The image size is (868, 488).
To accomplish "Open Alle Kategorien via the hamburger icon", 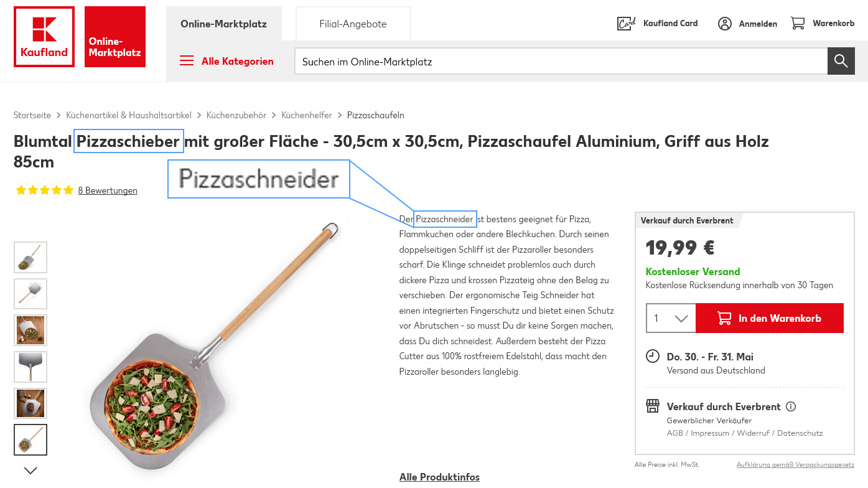I will pyautogui.click(x=186, y=61).
